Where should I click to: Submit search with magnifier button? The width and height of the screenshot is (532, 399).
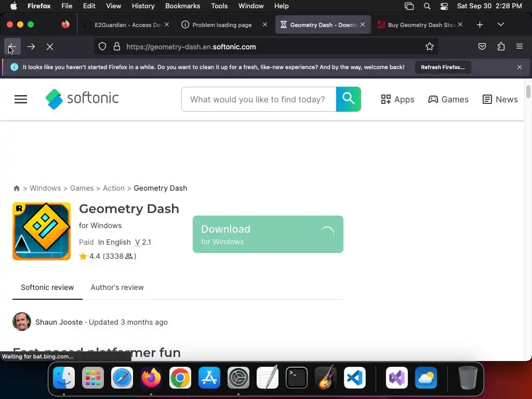click(x=349, y=99)
